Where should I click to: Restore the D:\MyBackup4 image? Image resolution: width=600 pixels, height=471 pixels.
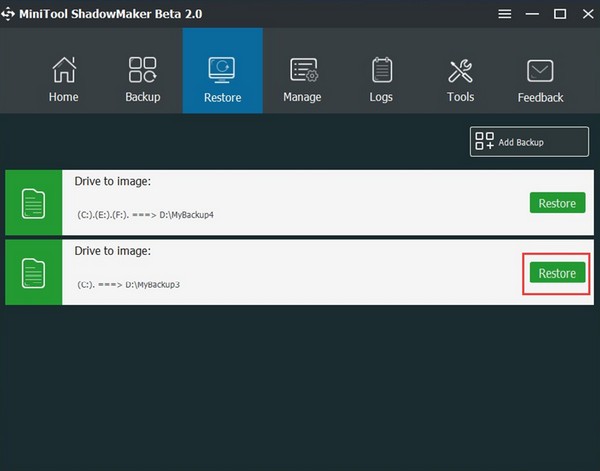557,203
